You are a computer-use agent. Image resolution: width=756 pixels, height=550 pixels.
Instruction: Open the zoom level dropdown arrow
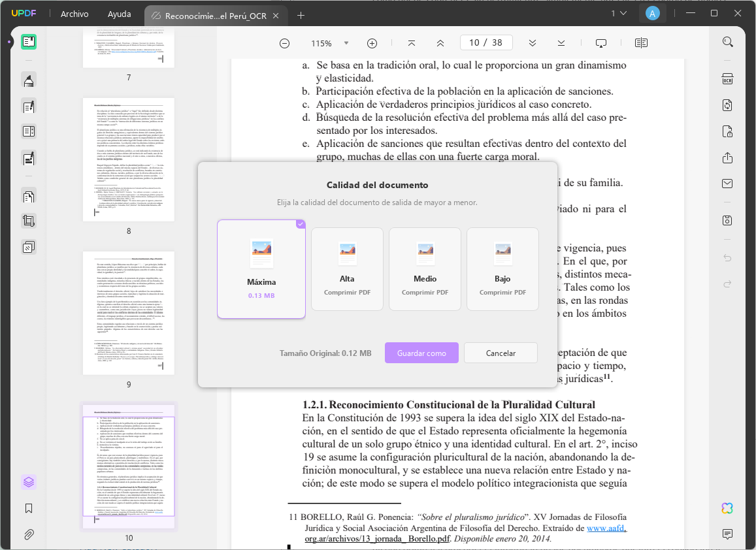[346, 43]
